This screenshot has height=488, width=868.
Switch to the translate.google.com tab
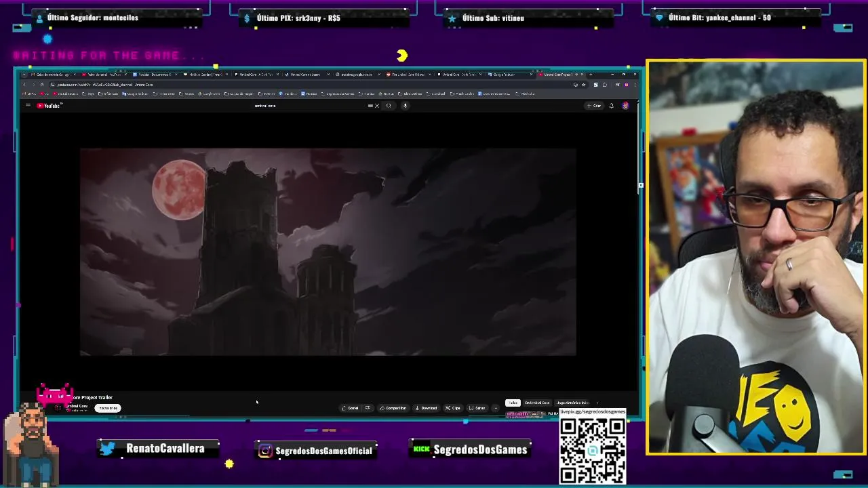click(x=357, y=74)
